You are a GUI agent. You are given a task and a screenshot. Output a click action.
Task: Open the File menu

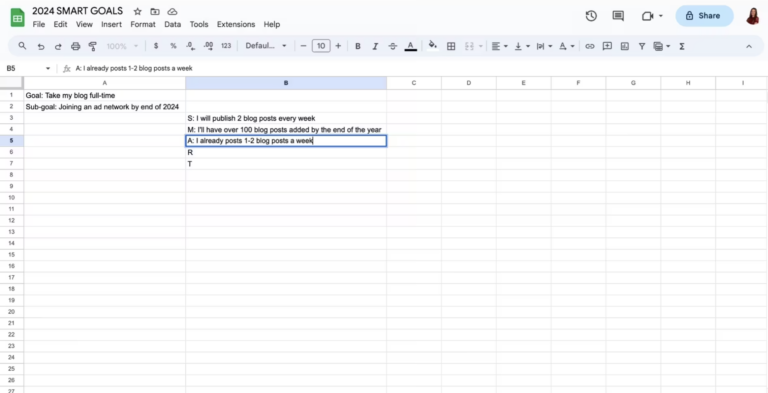[39, 24]
